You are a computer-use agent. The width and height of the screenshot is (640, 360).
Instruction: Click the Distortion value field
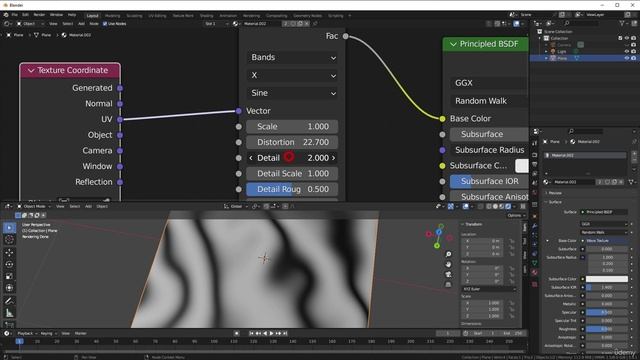coord(292,142)
